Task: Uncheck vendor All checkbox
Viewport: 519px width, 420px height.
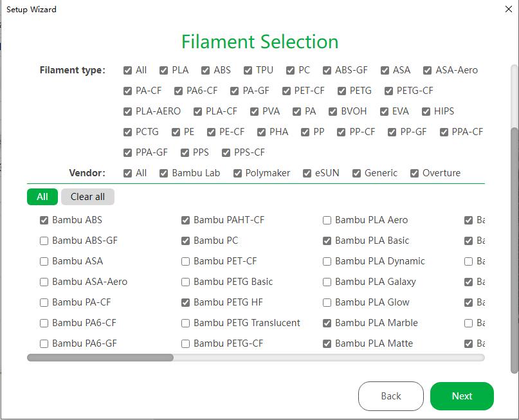Action: 127,174
